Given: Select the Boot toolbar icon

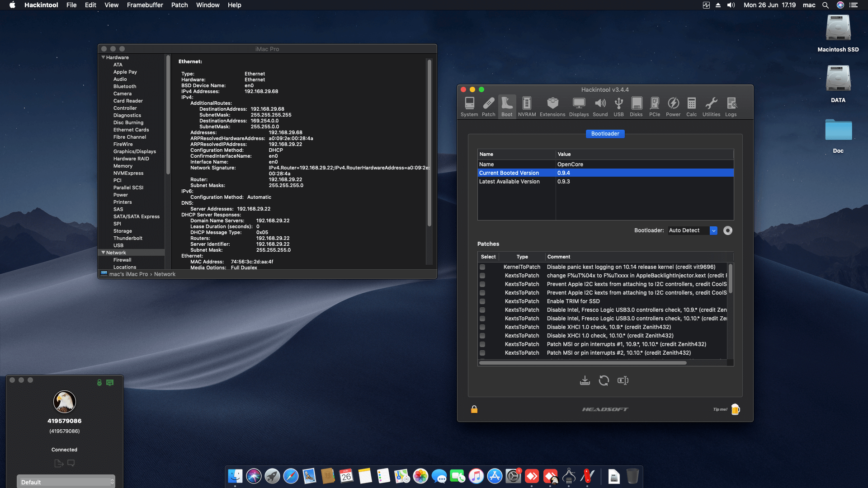Looking at the screenshot, I should click(x=507, y=107).
